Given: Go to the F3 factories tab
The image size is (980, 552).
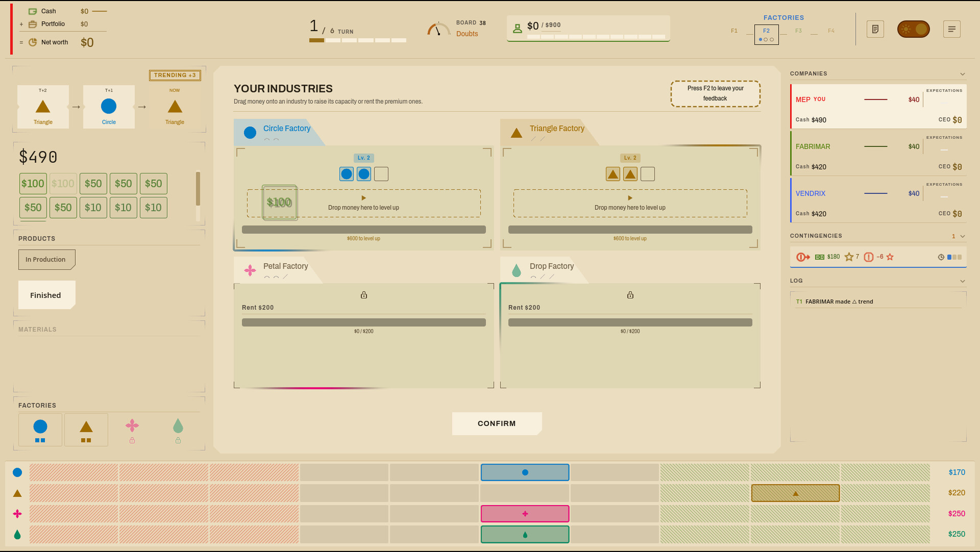Looking at the screenshot, I should [799, 31].
